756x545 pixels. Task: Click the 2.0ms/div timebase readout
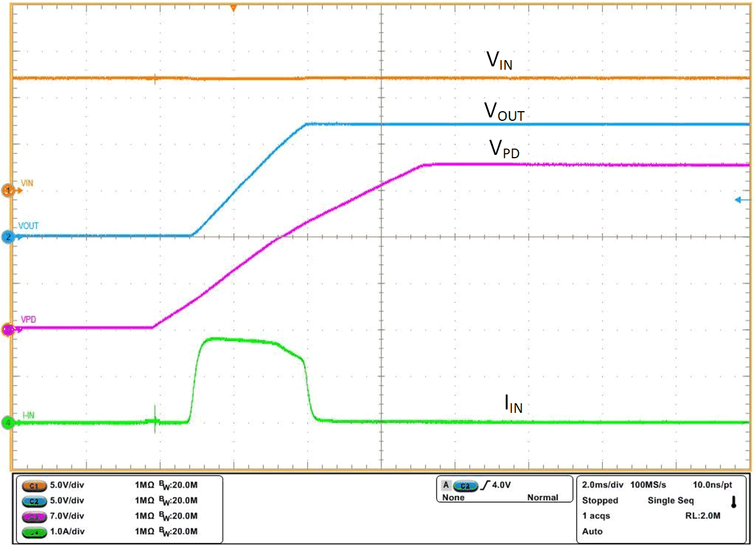pyautogui.click(x=602, y=485)
